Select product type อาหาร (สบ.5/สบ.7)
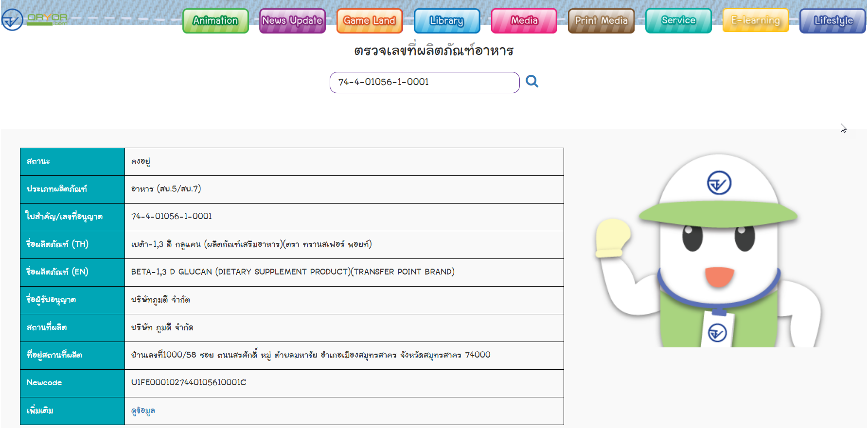The width and height of the screenshot is (868, 428). 166,188
